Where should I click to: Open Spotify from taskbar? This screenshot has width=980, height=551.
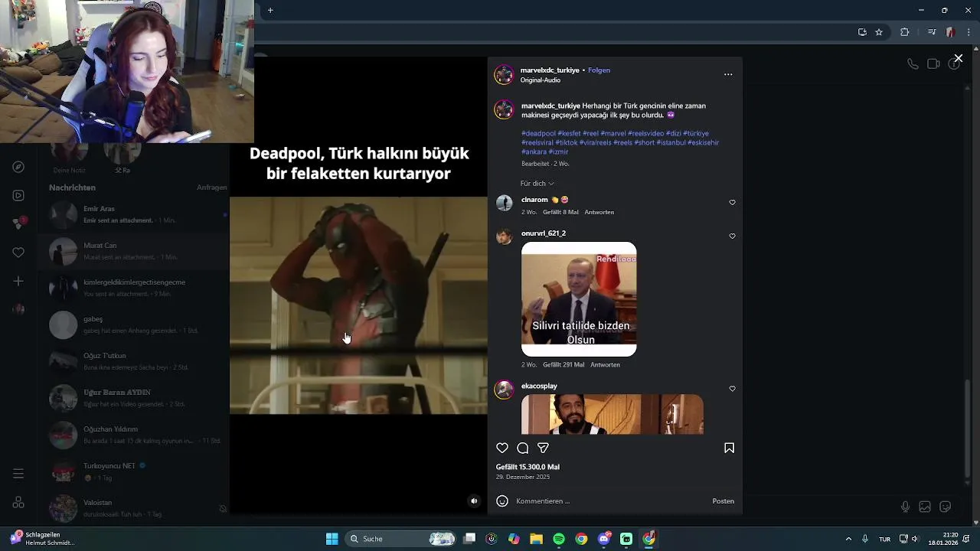[x=559, y=539]
